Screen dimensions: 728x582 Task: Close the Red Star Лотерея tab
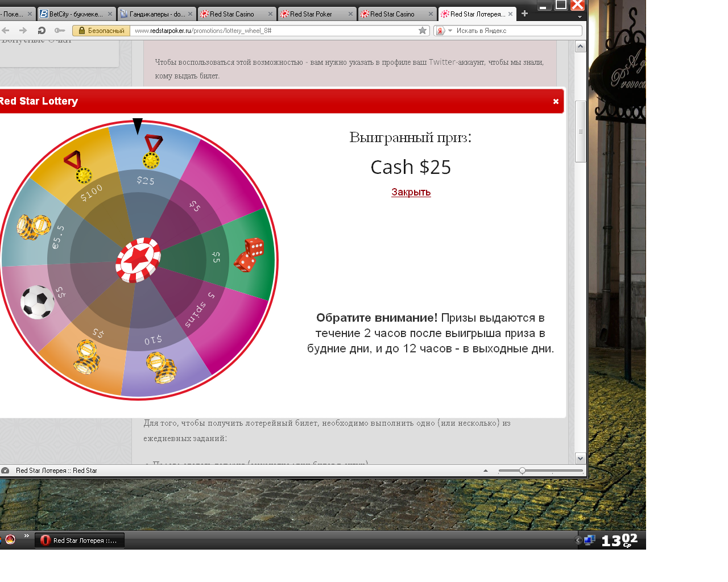(510, 14)
